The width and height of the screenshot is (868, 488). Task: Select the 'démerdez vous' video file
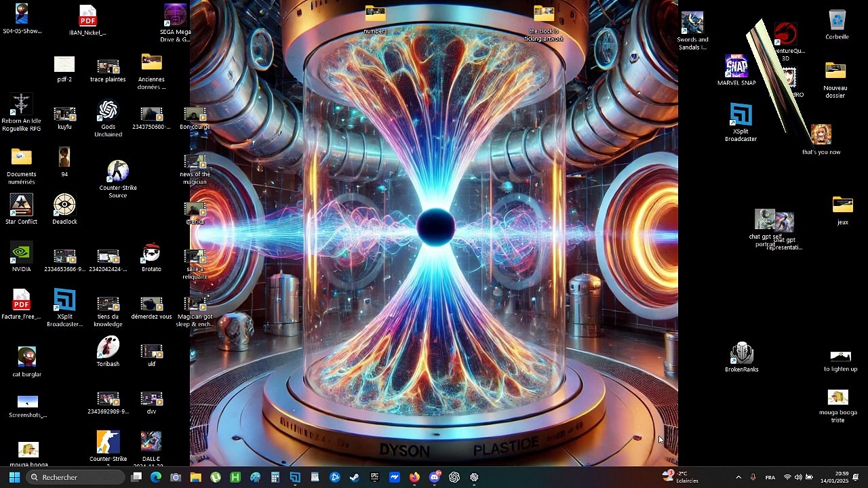[x=151, y=308]
